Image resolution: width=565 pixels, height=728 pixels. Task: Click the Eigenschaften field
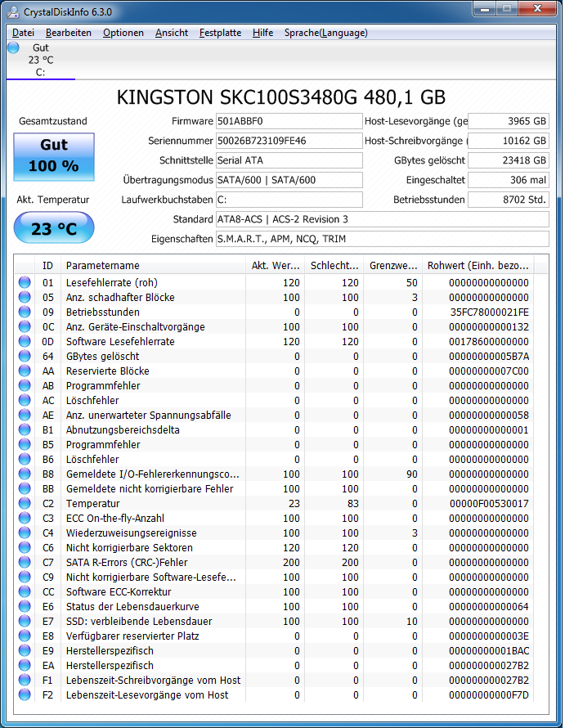382,239
